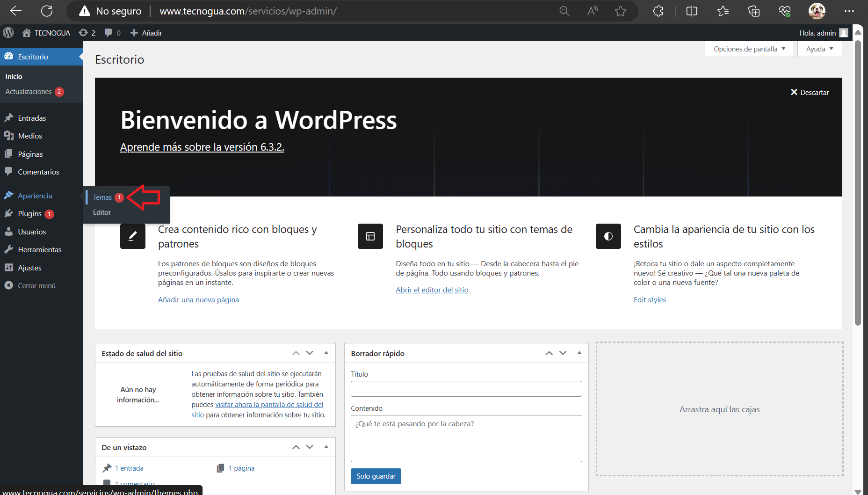Move Borrador rápido box down
Viewport: 868px width, 495px height.
point(563,353)
